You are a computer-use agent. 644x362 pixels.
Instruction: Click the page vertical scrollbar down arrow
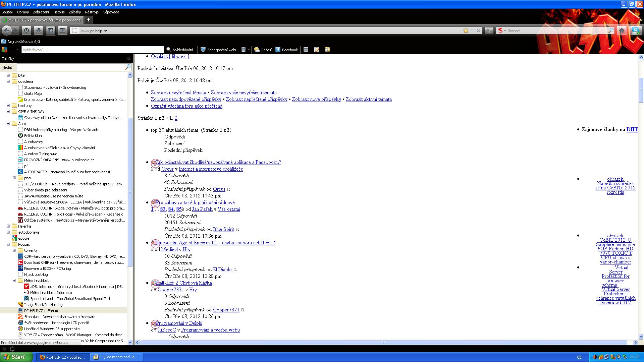point(641,337)
